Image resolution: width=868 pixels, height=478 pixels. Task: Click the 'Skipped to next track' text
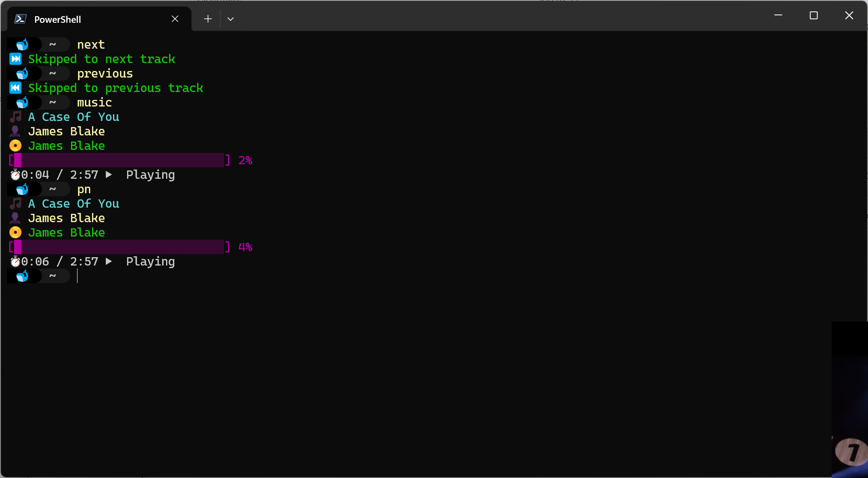pos(102,59)
